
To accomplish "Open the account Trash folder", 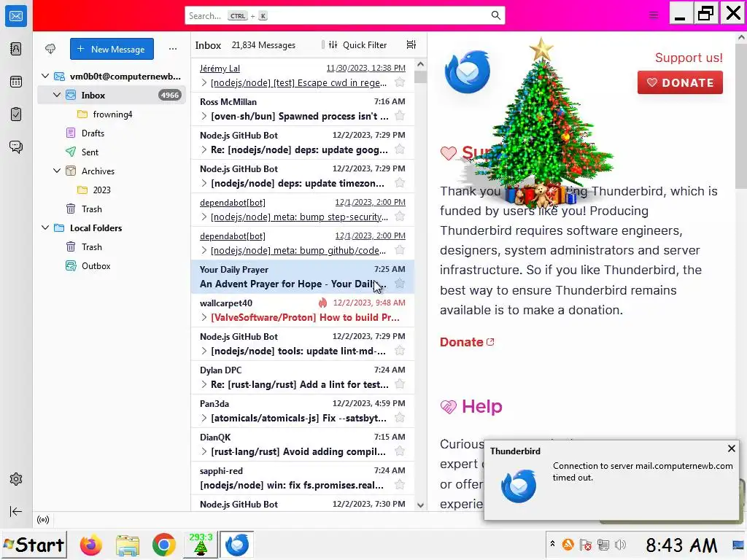I will coord(112,209).
